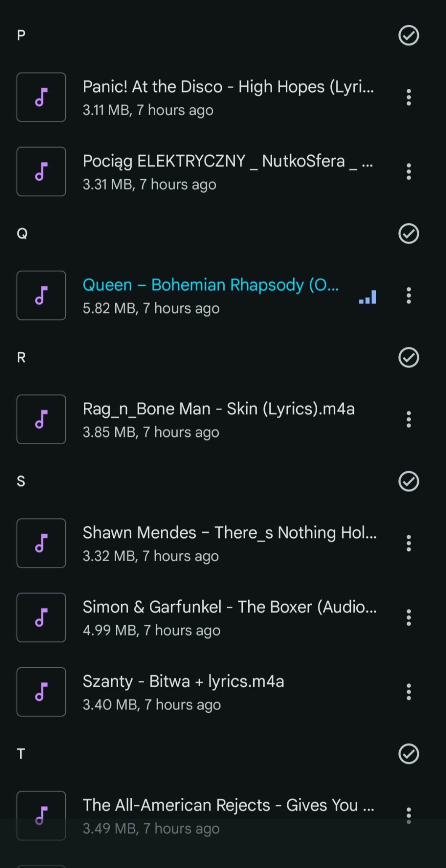
Task: Select all files in section Q
Action: (x=409, y=234)
